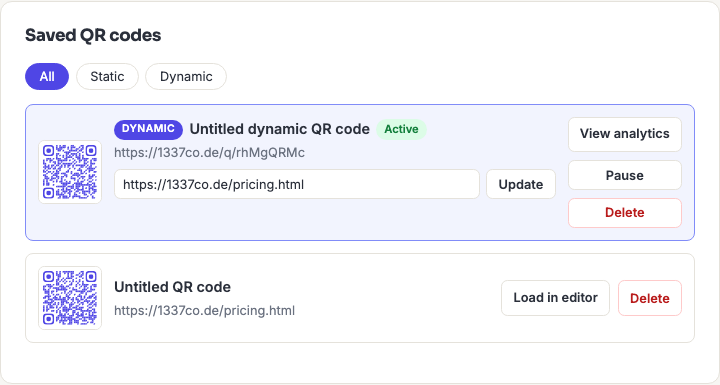Click the title Untitled dynamic QR code
Viewport: 720px width, 385px height.
(280, 129)
